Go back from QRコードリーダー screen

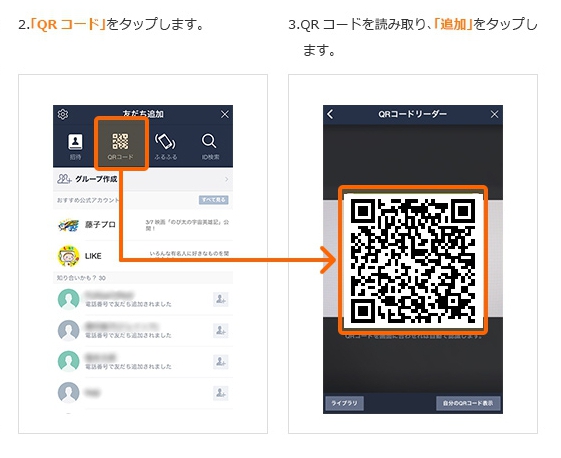[x=330, y=114]
